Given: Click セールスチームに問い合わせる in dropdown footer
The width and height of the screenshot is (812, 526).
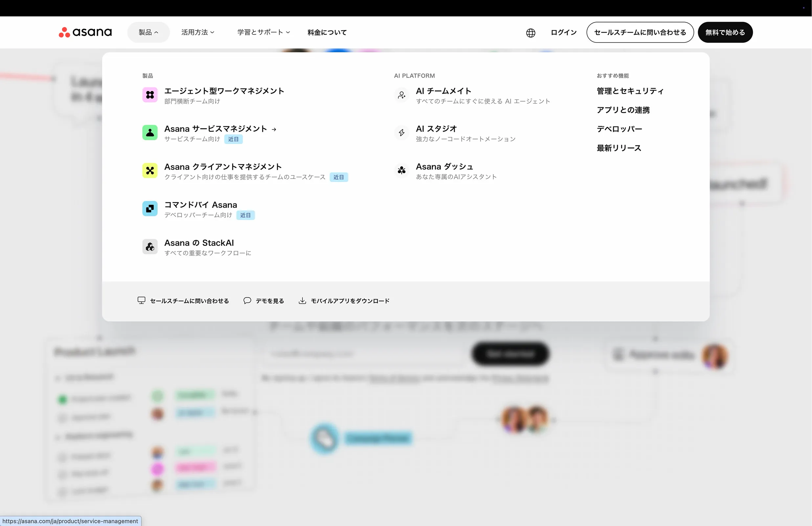Looking at the screenshot, I should tap(189, 301).
